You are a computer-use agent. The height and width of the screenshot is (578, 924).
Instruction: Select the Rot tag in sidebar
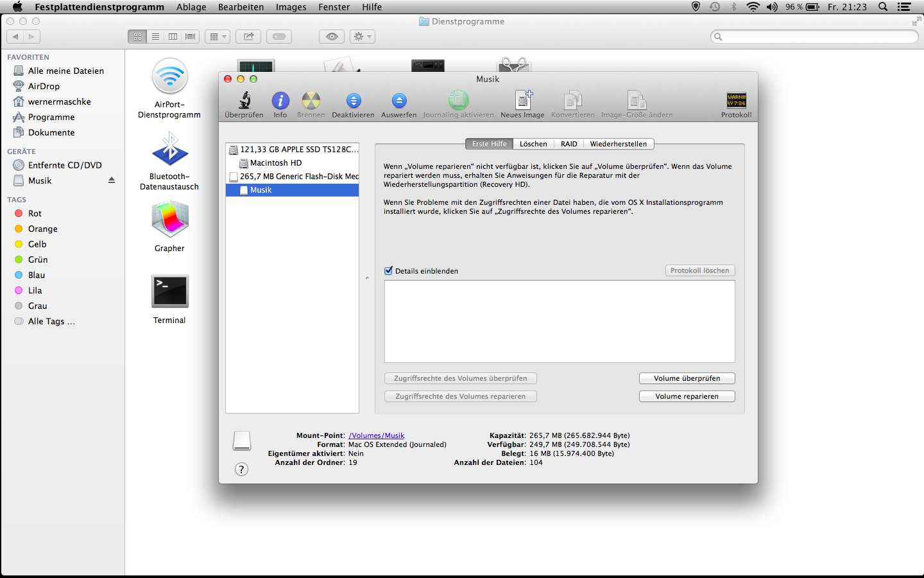coord(35,213)
